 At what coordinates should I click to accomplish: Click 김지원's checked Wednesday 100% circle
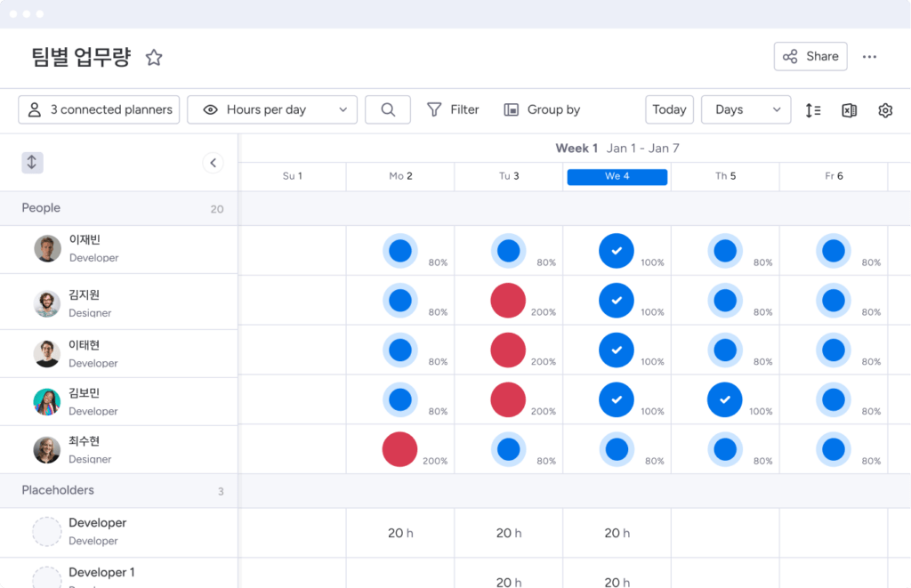click(617, 301)
